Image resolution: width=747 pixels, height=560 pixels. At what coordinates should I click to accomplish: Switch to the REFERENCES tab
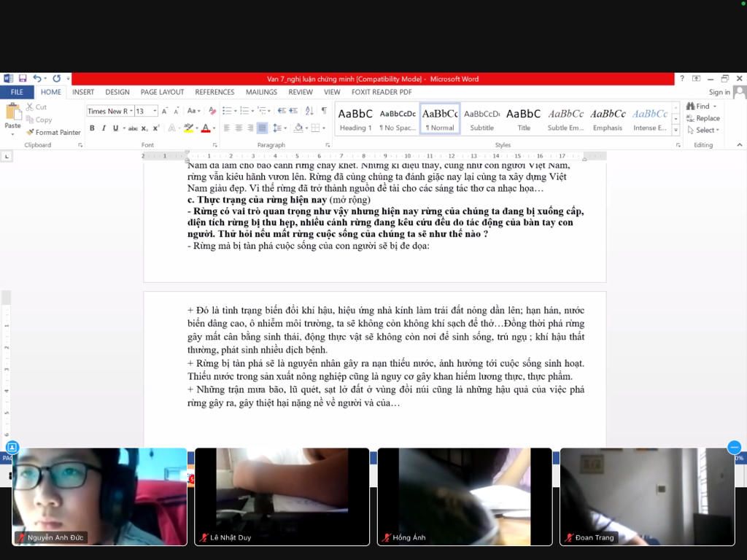[x=214, y=92]
